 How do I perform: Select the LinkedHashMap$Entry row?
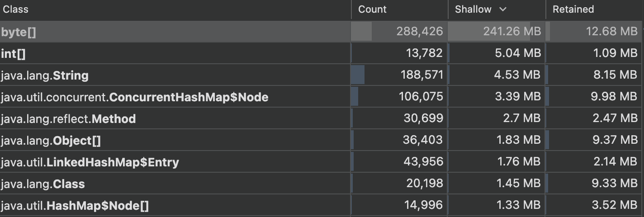coord(90,162)
